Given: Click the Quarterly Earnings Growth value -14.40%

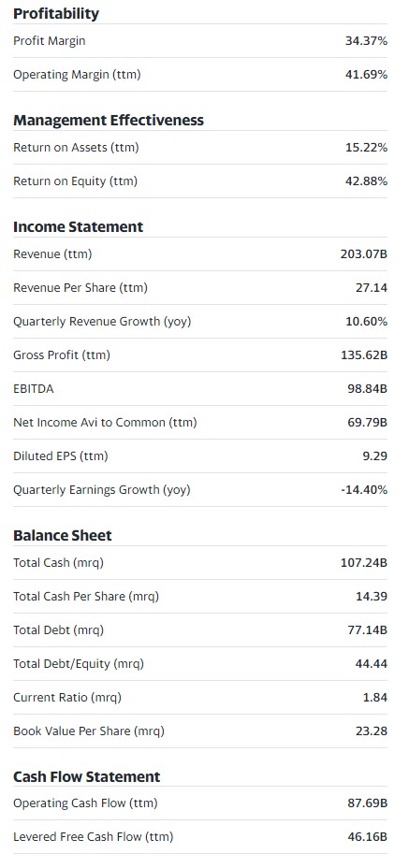Looking at the screenshot, I should tap(364, 490).
